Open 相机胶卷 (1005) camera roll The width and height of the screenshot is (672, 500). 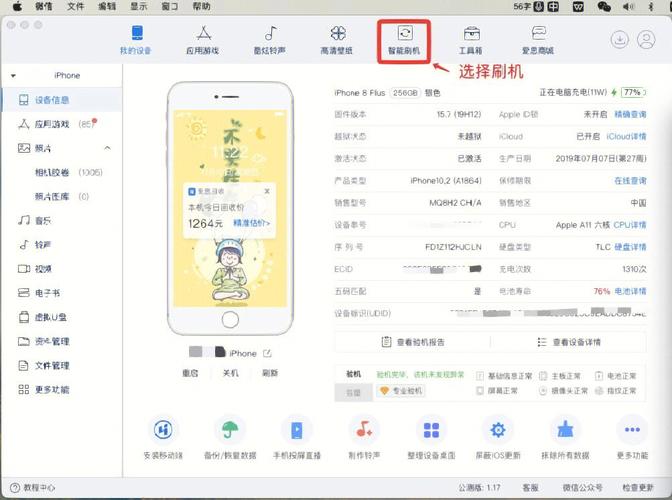69,172
